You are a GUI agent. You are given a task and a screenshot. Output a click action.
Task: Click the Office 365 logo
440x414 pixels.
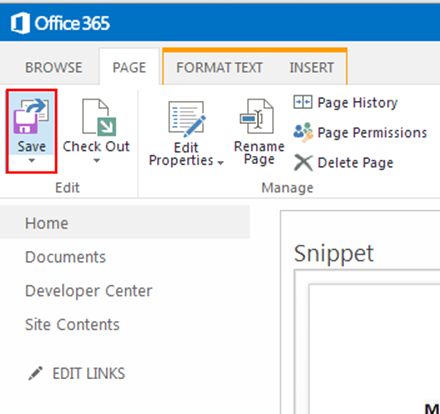(x=60, y=23)
